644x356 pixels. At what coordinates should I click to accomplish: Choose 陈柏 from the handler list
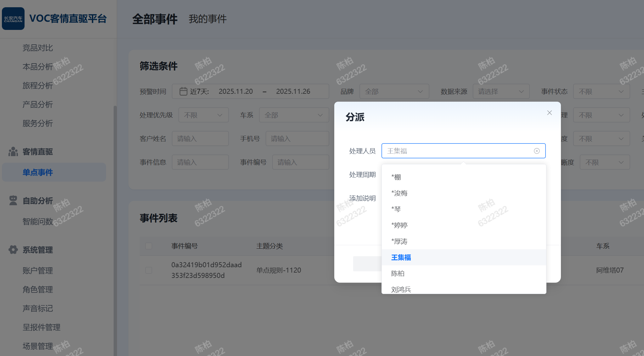(x=398, y=274)
